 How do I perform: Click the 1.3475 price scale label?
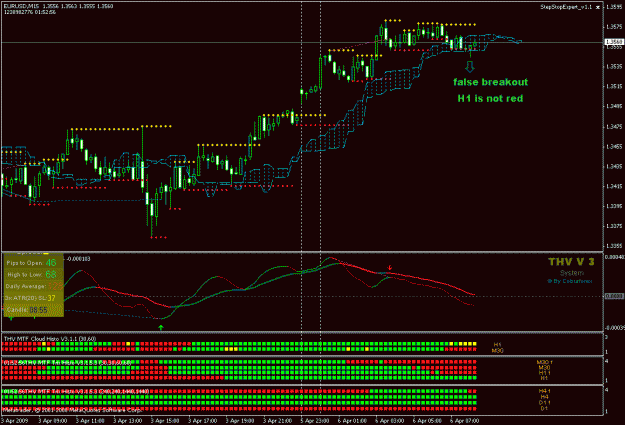click(614, 127)
